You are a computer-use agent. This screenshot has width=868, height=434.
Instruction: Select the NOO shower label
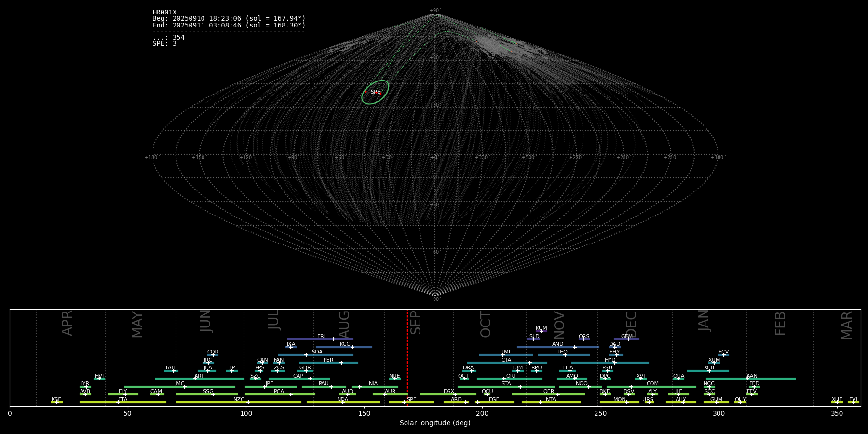click(582, 384)
